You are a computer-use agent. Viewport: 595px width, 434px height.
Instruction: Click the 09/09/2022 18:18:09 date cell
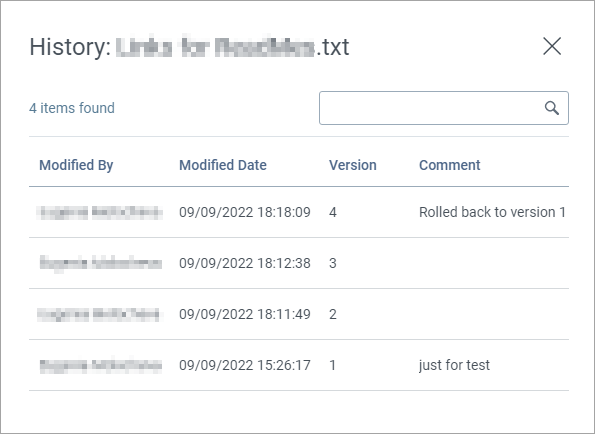tap(245, 212)
